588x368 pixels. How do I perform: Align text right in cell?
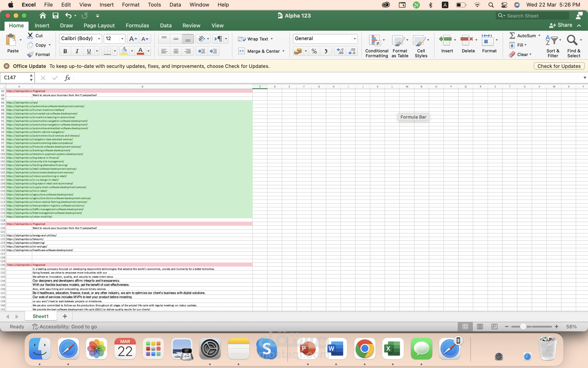click(188, 51)
